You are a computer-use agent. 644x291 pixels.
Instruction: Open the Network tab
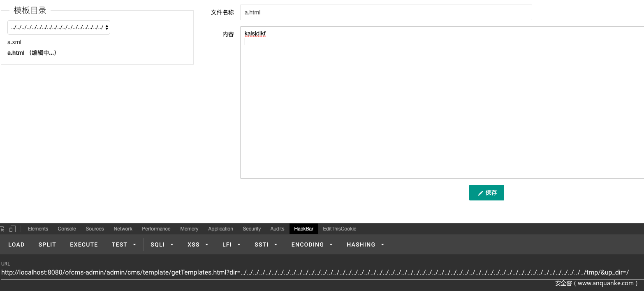[x=123, y=229]
